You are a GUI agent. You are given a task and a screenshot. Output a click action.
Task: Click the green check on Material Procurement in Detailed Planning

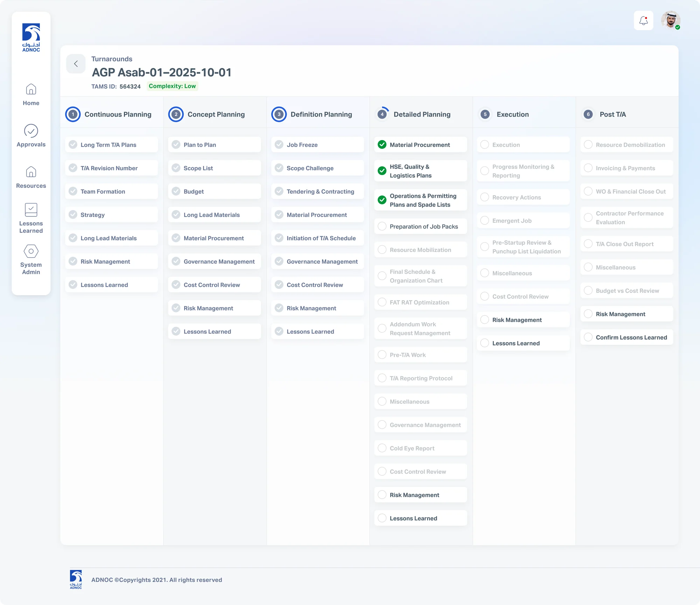[x=382, y=145]
